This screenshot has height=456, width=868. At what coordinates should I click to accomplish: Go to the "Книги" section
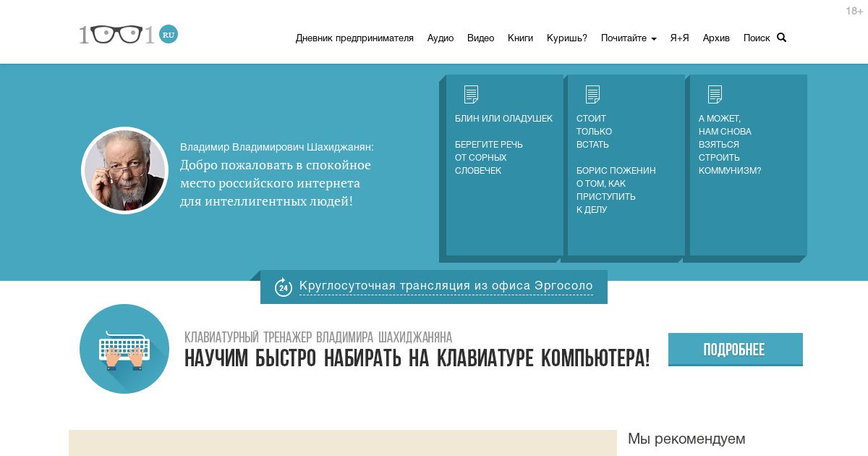(520, 38)
